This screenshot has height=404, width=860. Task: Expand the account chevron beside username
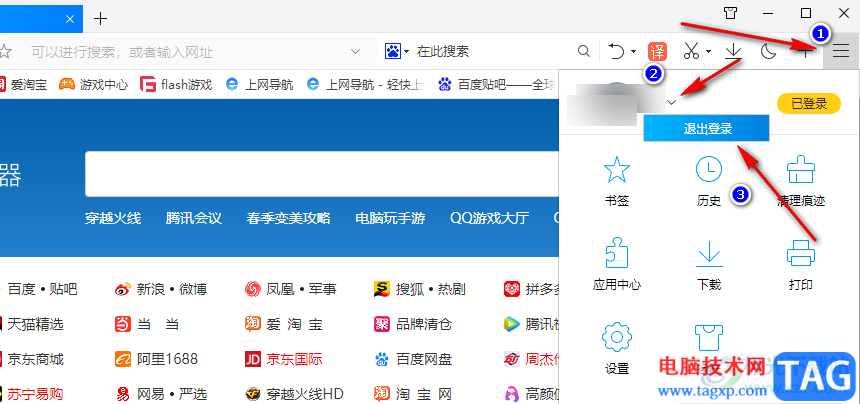pyautogui.click(x=672, y=103)
